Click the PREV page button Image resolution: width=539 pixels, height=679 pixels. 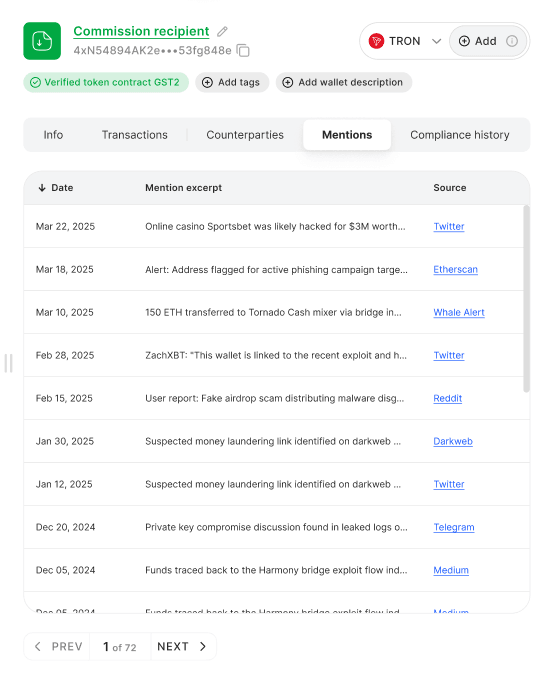(57, 647)
